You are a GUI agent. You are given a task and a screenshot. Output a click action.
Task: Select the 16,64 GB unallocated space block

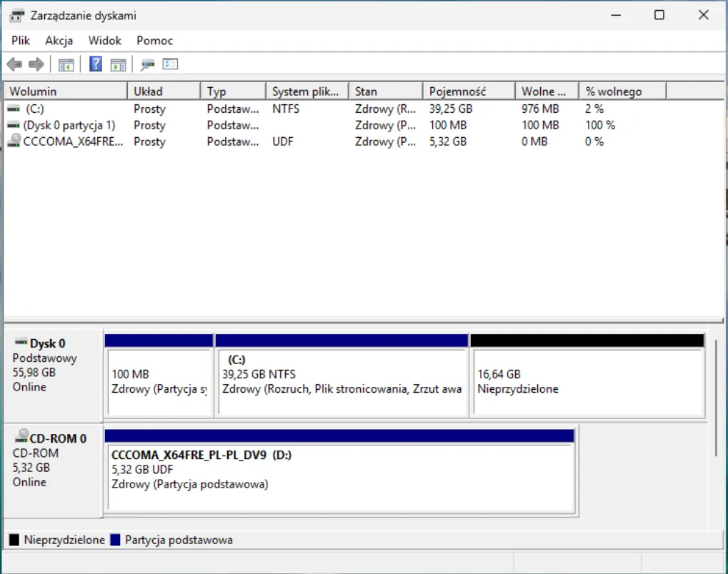tap(587, 382)
